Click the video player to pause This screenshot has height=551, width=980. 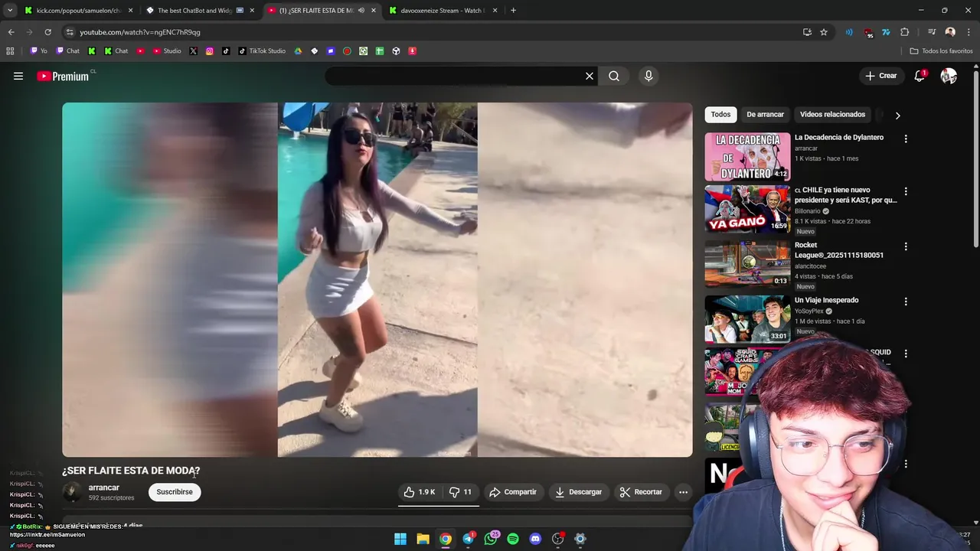(377, 279)
